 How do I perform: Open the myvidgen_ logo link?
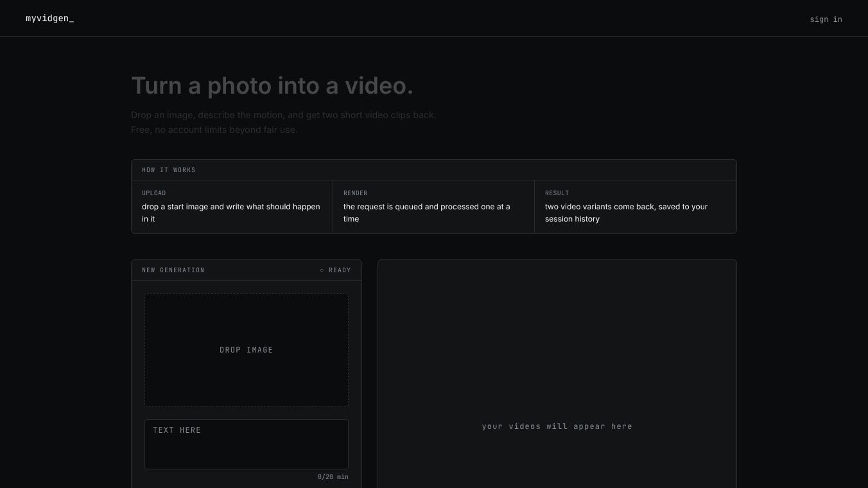(x=49, y=19)
